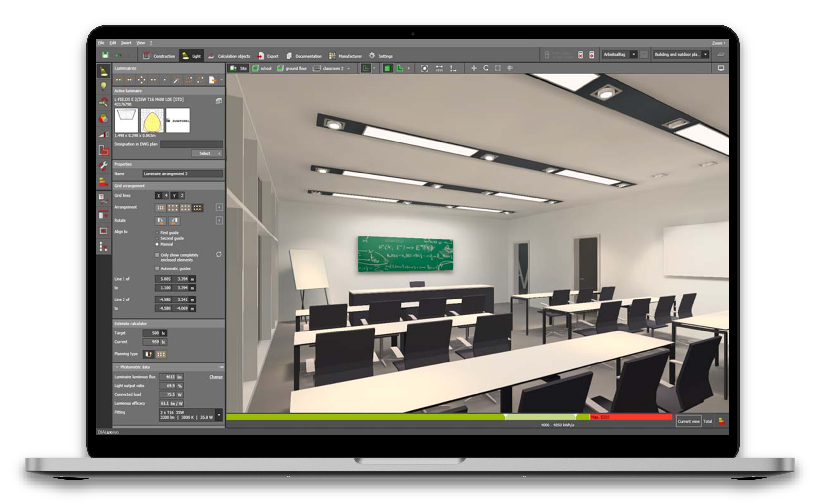Click the monitor display icon at top right
The image size is (813, 504).
pos(721,68)
